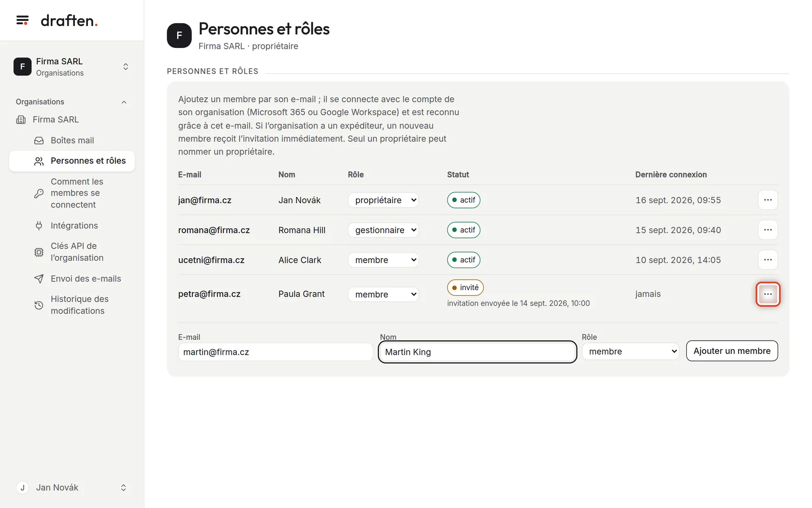Viewport: 812px width, 508px height.
Task: Open more options for petra@firma.cz invite
Action: click(768, 294)
